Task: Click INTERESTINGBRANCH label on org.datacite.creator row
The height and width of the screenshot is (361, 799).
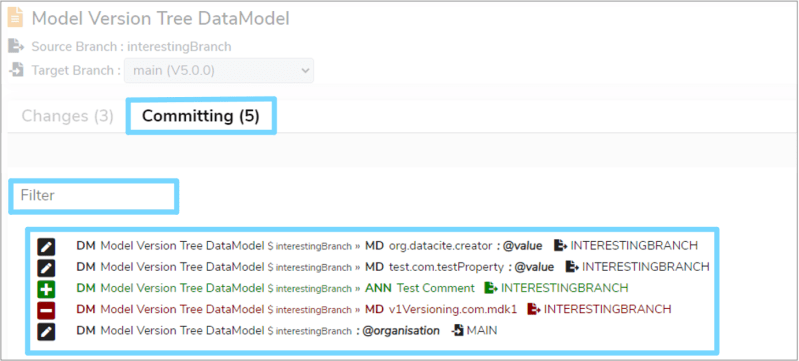Action: click(x=634, y=246)
